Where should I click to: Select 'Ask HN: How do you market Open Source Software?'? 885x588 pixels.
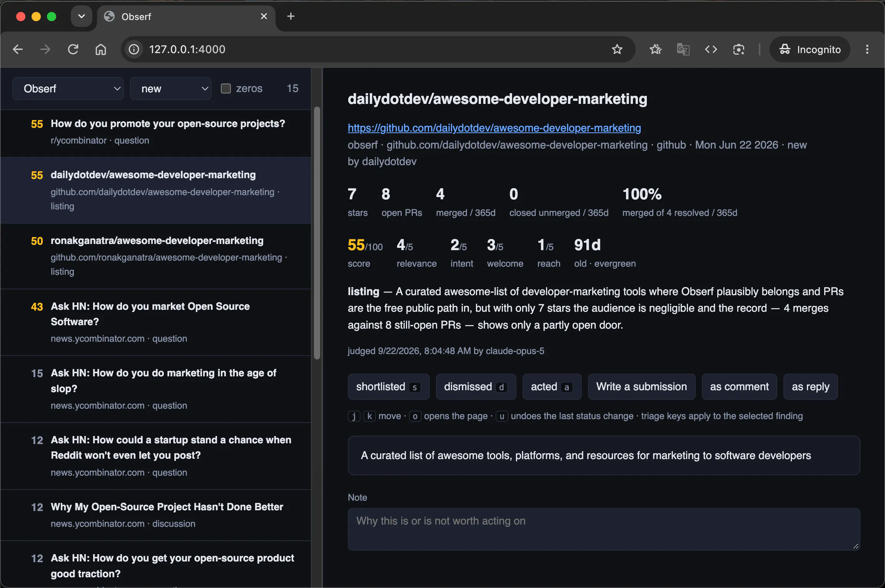pos(156,322)
